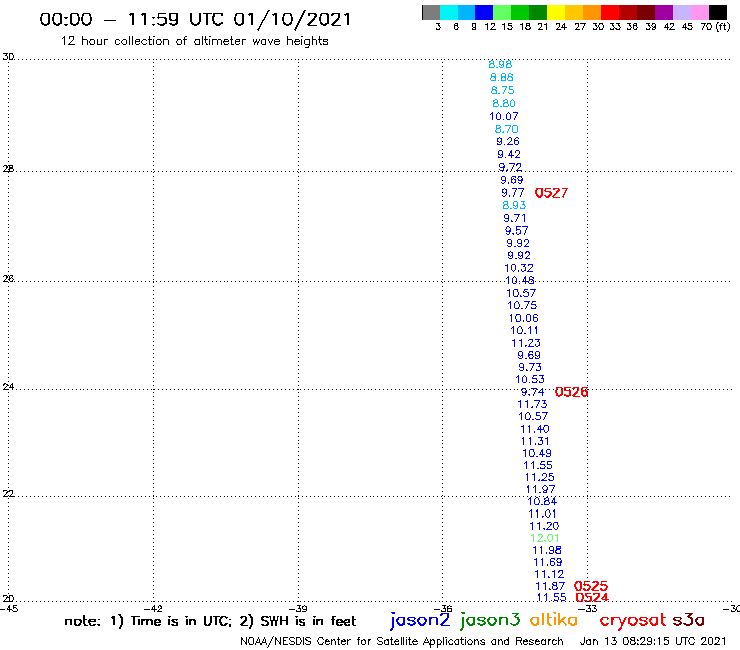Select the red time stamp '0525'
740x650 pixels.
coord(591,586)
